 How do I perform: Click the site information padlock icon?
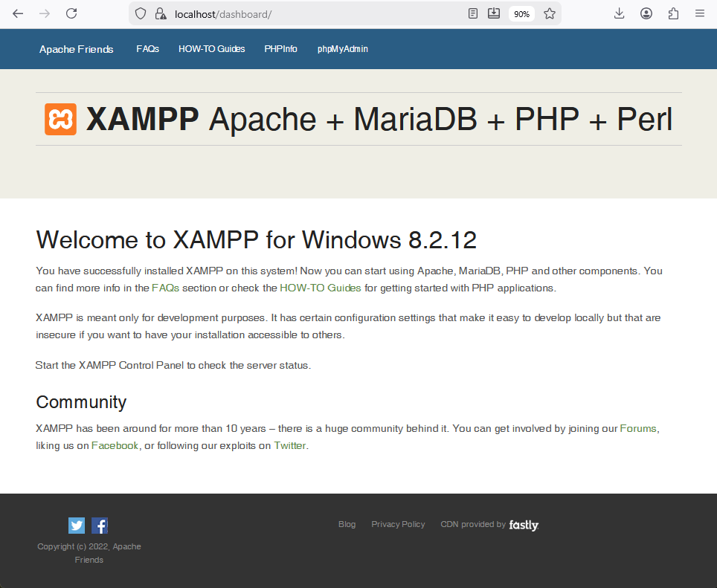click(159, 13)
